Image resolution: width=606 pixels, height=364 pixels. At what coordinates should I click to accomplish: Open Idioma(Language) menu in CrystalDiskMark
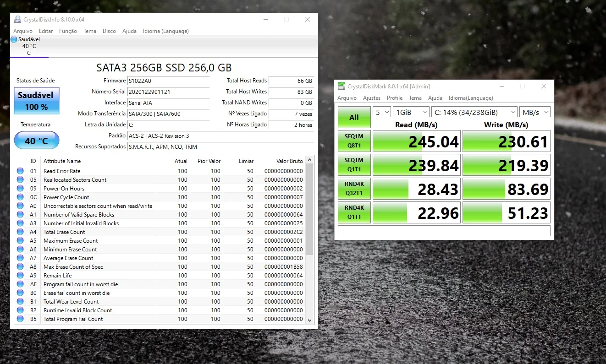(471, 98)
